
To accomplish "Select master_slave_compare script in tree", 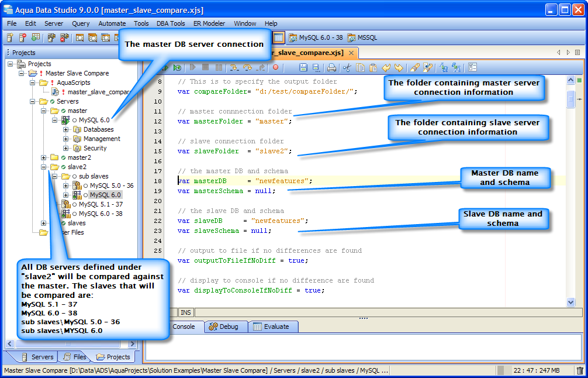I will click(x=98, y=92).
